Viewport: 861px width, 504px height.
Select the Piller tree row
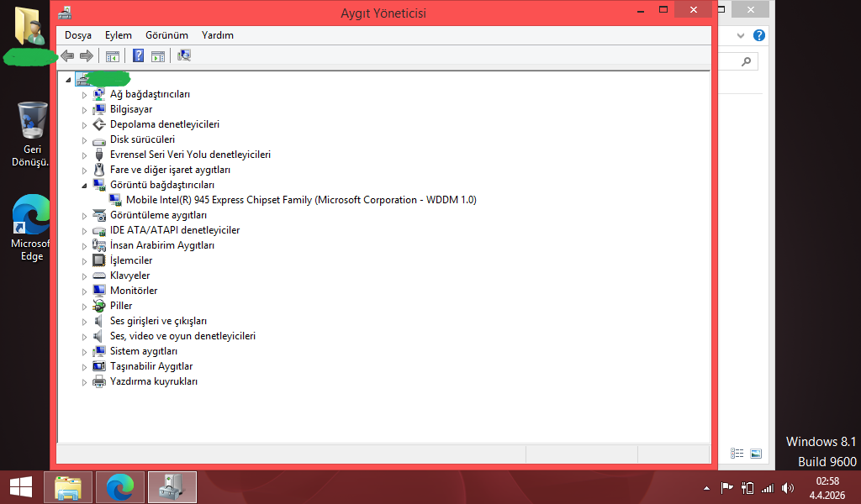(x=121, y=306)
